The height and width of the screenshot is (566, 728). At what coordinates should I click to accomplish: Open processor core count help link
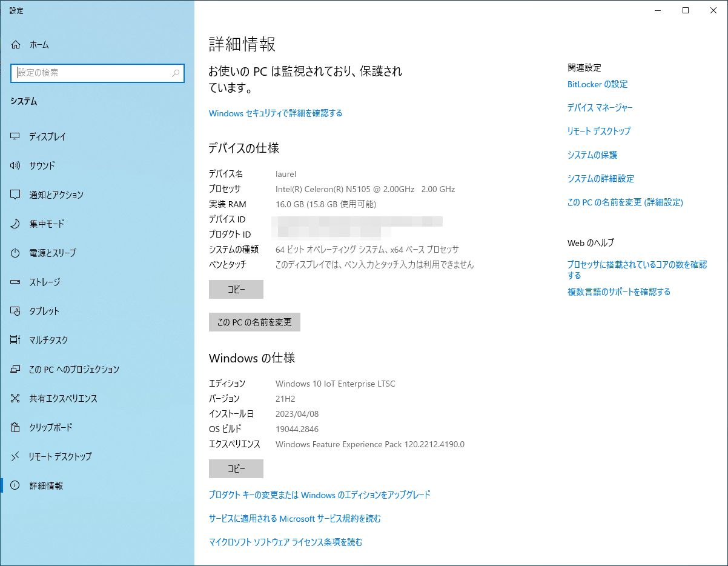637,270
